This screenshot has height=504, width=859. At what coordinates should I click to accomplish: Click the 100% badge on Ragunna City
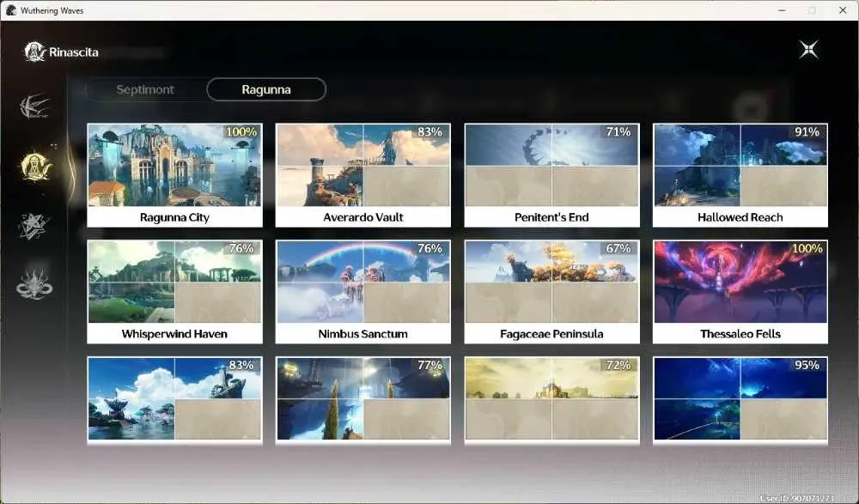(241, 132)
